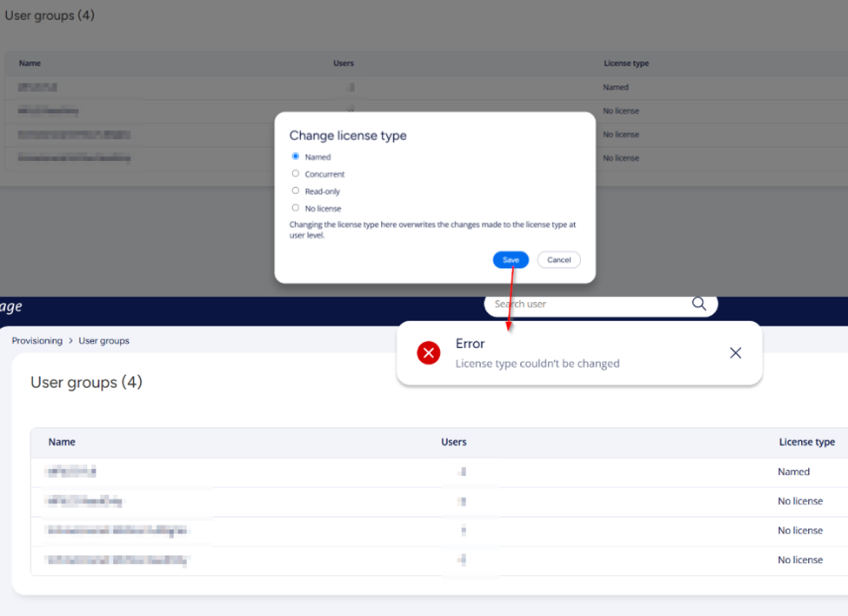Viewport: 848px width, 616px height.
Task: Open the Provisioning breadcrumb link
Action: [x=37, y=341]
